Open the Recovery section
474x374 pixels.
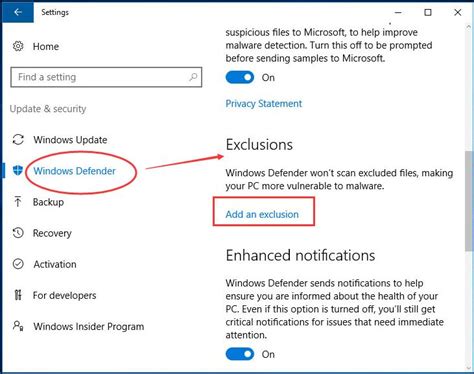coord(52,233)
